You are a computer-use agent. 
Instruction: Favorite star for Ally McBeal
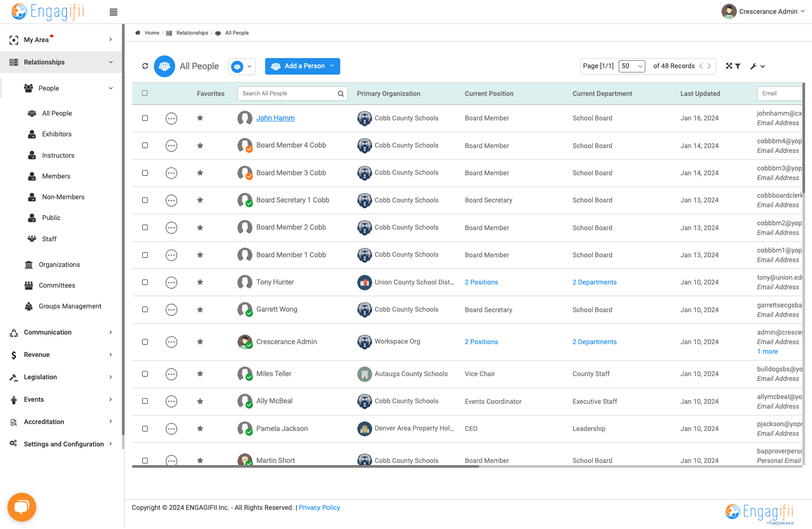200,401
